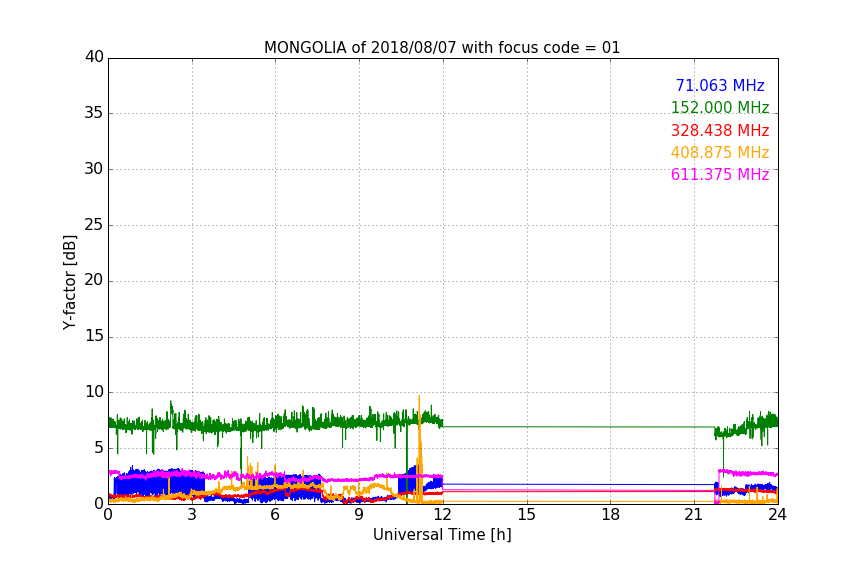Click the x-axis tick label 21
Image resolution: width=864 pixels, height=576 pixels.
694,515
